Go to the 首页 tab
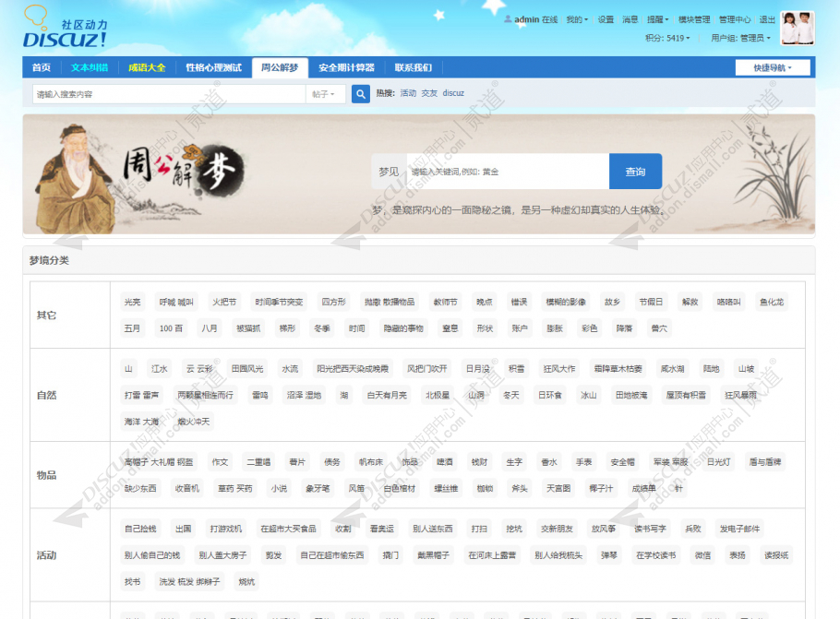Image resolution: width=840 pixels, height=619 pixels. click(x=42, y=67)
